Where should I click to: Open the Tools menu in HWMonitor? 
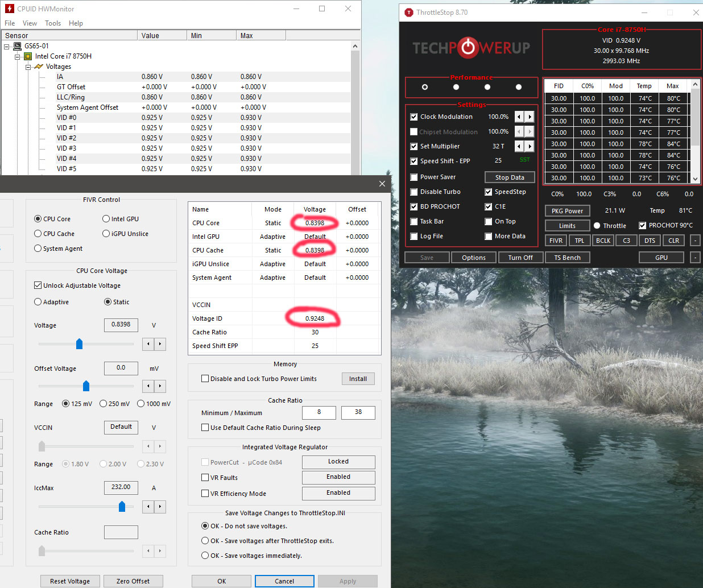[x=53, y=23]
